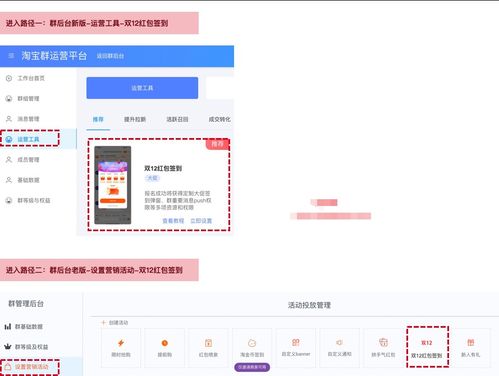The height and width of the screenshot is (376, 499).
Task: Switch to the 提升拉新 tab
Action: (x=135, y=119)
